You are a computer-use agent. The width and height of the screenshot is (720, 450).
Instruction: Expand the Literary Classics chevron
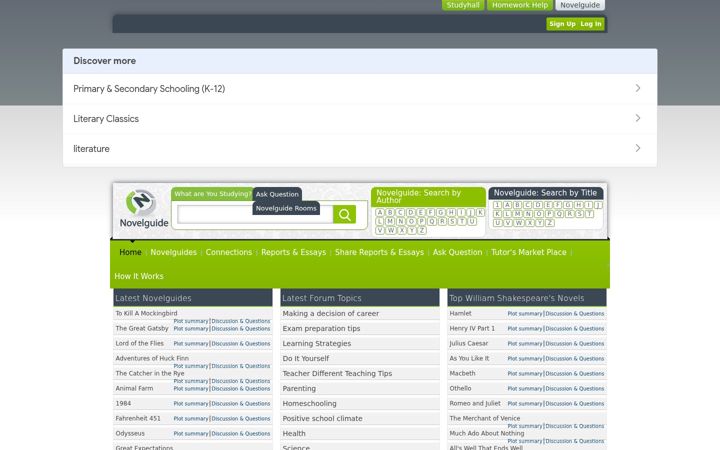pos(638,118)
